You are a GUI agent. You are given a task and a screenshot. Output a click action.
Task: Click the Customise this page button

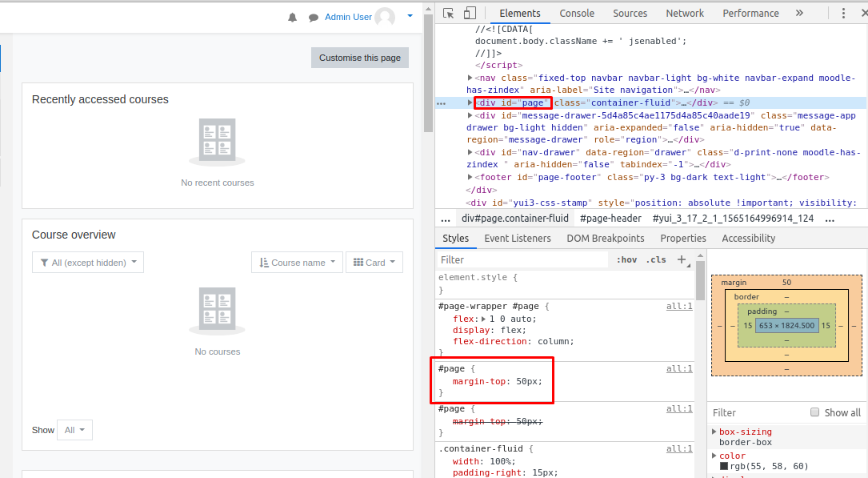pos(360,58)
